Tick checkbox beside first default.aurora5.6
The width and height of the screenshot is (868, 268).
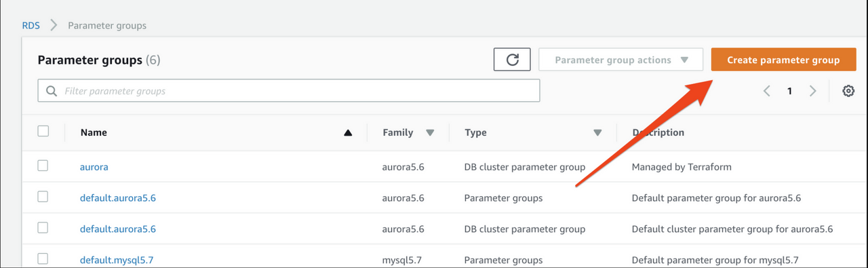(43, 197)
